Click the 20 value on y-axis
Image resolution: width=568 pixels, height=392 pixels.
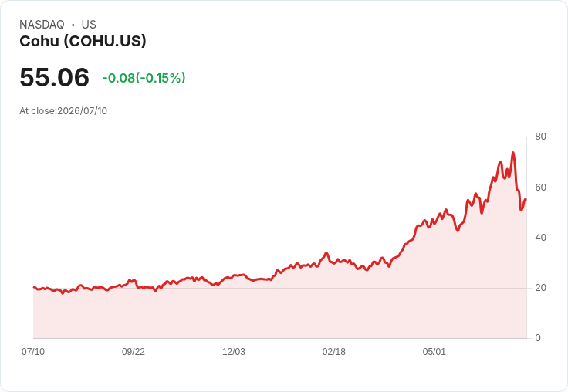coord(540,288)
